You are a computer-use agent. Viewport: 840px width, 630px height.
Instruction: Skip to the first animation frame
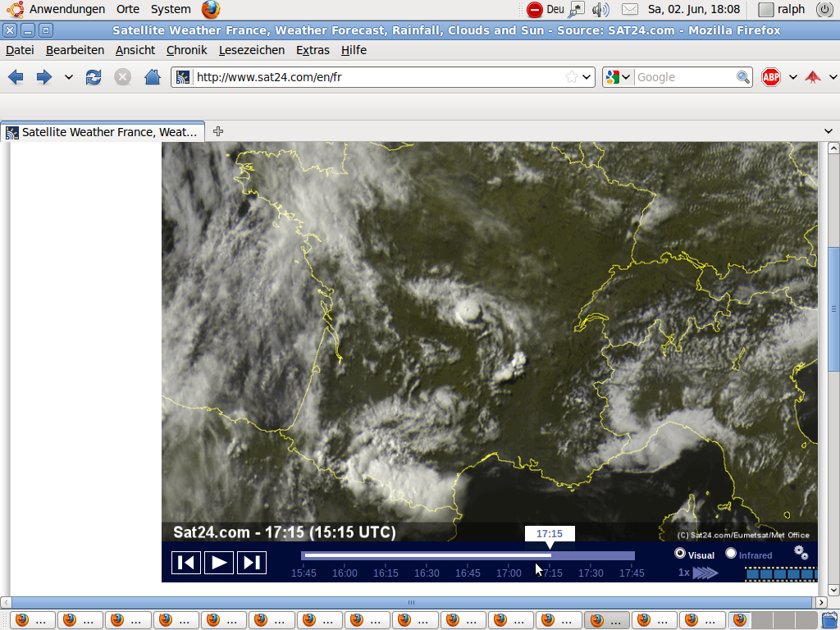pos(186,562)
